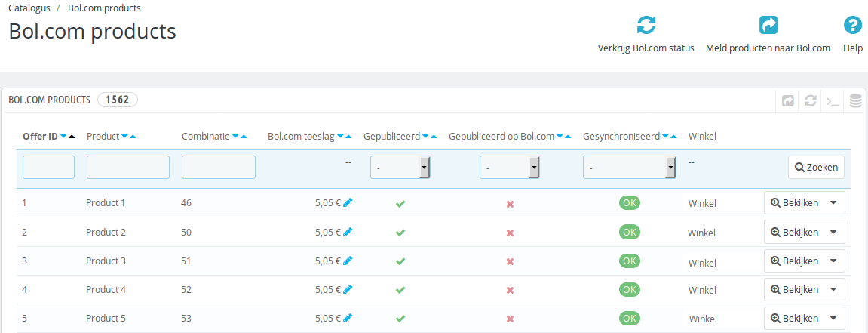Sort Bol.com toeslag ascending
Screen dimensions: 868x333
[348, 137]
